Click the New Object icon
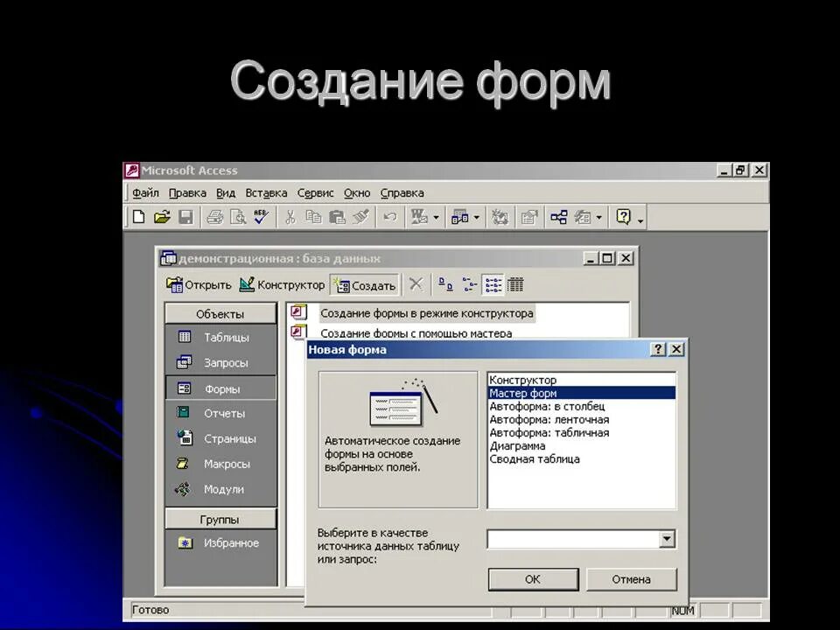840x630 pixels. click(583, 217)
